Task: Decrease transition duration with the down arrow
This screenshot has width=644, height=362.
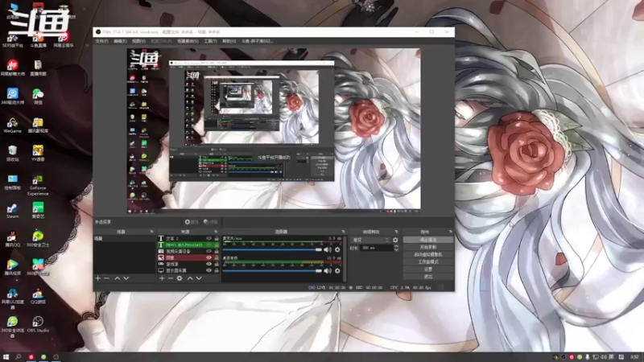Action: pyautogui.click(x=396, y=249)
